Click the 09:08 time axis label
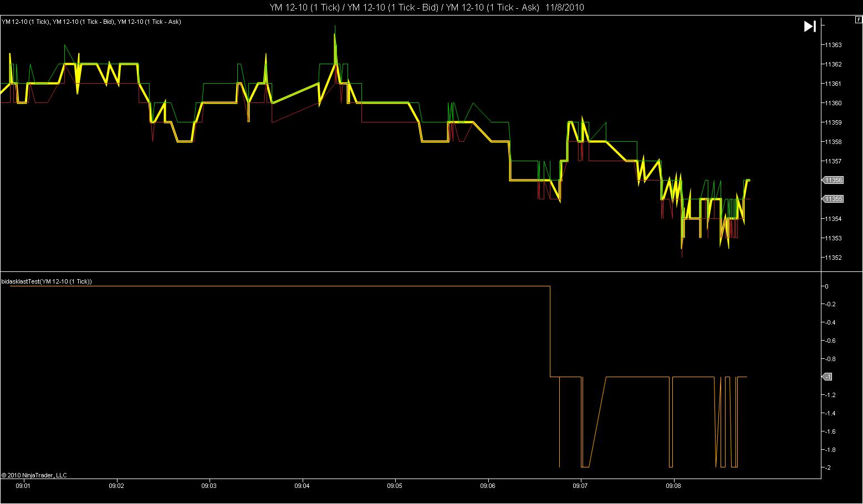The width and height of the screenshot is (863, 504). tap(673, 486)
